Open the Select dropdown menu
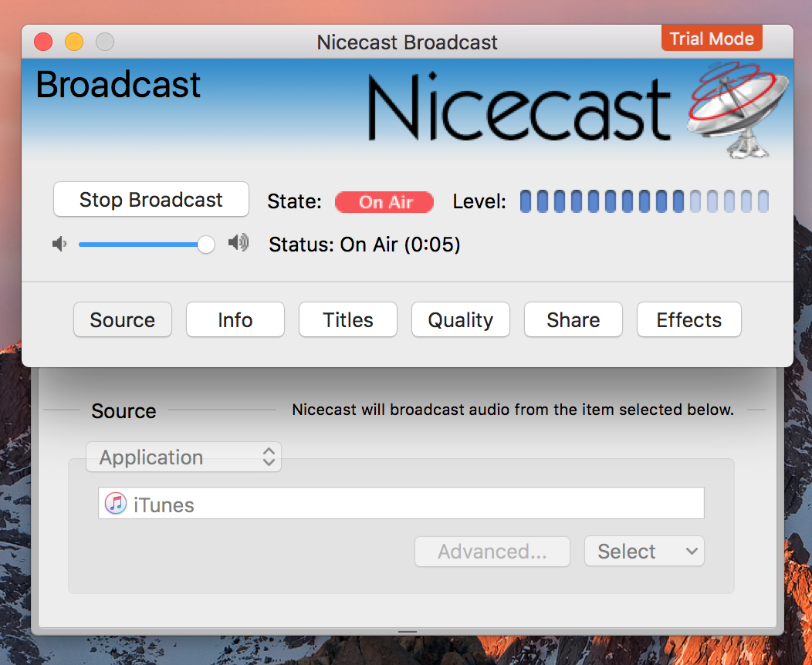The image size is (812, 665). click(x=645, y=551)
